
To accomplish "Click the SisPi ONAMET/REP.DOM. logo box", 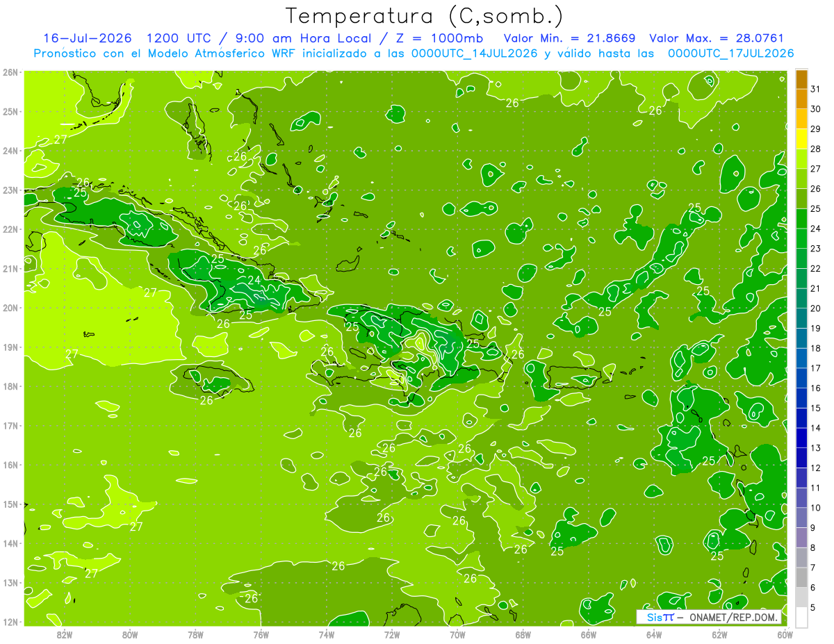I will (708, 617).
